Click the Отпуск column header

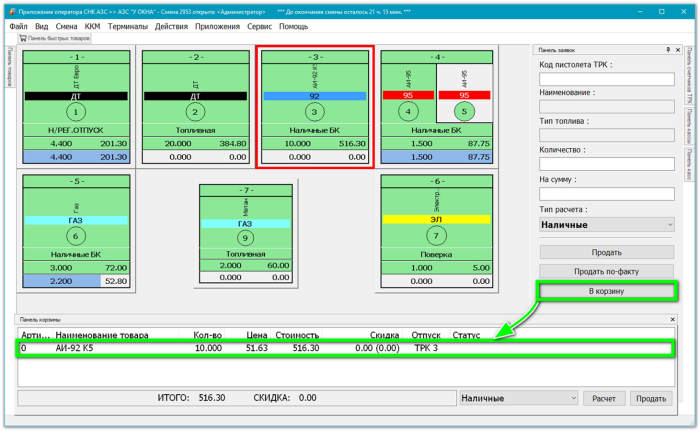pos(426,335)
